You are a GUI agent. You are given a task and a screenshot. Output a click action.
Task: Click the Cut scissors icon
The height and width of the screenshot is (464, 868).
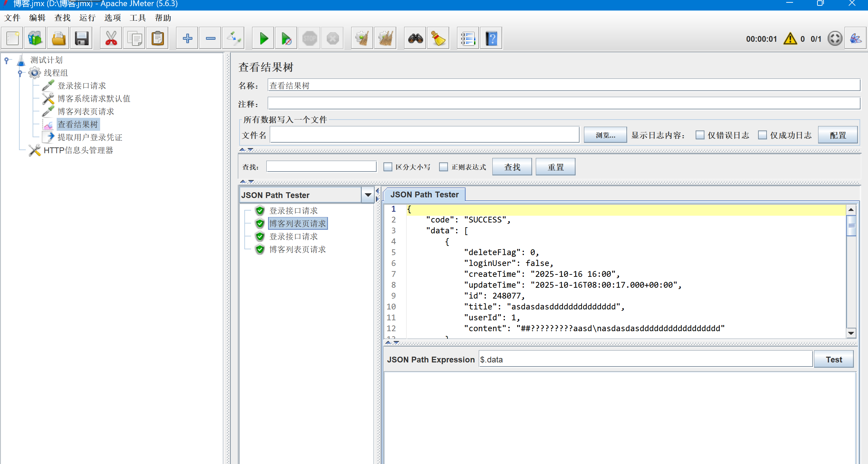point(111,38)
